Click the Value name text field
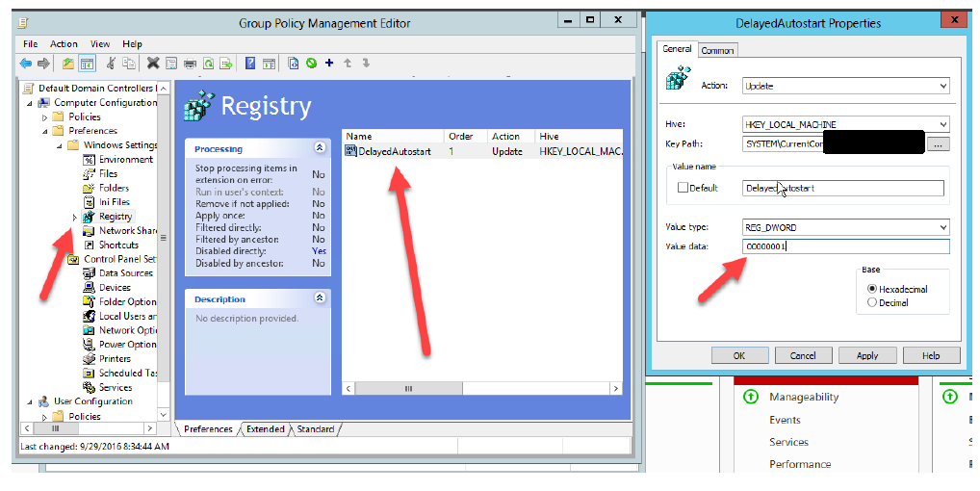 (843, 188)
